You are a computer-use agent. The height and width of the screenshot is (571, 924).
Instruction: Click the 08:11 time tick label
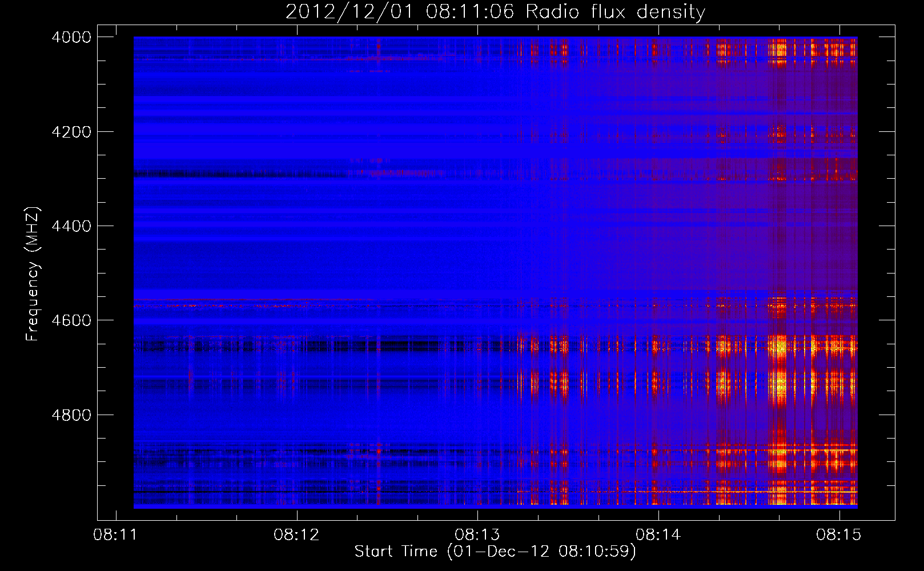pyautogui.click(x=116, y=535)
